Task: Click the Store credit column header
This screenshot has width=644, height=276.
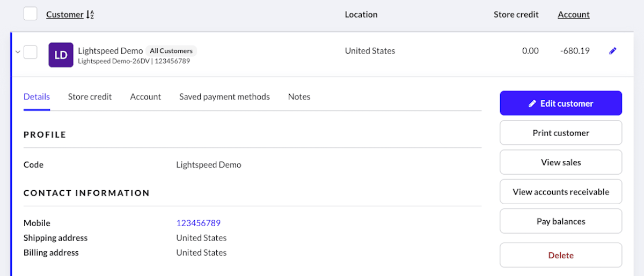Action: pyautogui.click(x=516, y=14)
